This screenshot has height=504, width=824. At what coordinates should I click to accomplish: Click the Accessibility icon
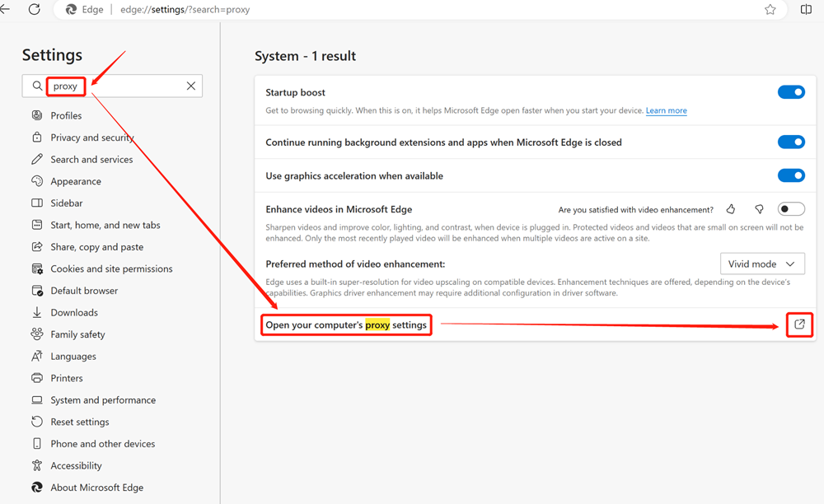coord(37,465)
